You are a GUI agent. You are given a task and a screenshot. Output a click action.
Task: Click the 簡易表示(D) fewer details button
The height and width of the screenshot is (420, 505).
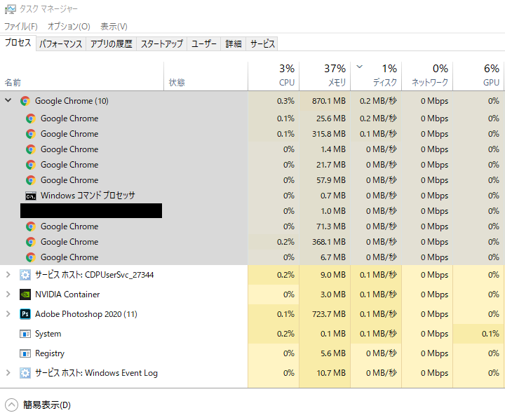coord(38,405)
